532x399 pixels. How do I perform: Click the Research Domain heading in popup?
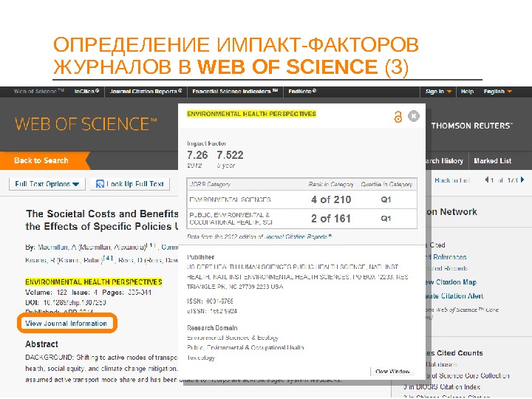[212, 328]
